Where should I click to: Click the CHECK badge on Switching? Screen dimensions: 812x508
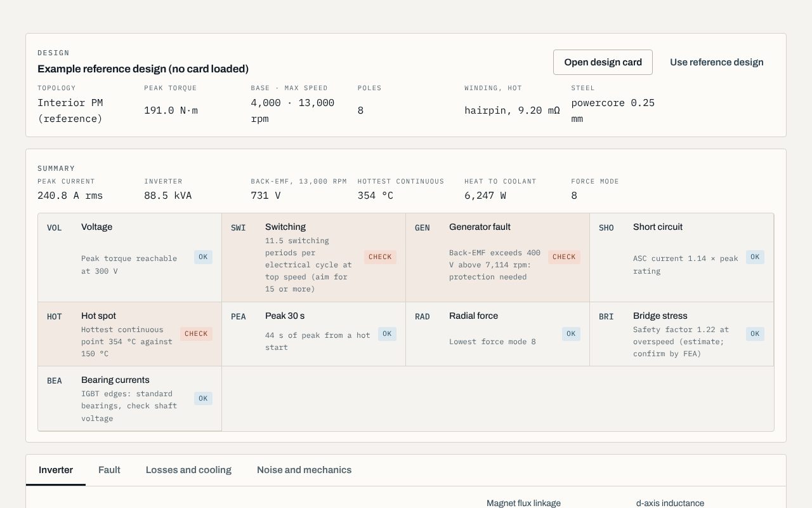point(380,257)
